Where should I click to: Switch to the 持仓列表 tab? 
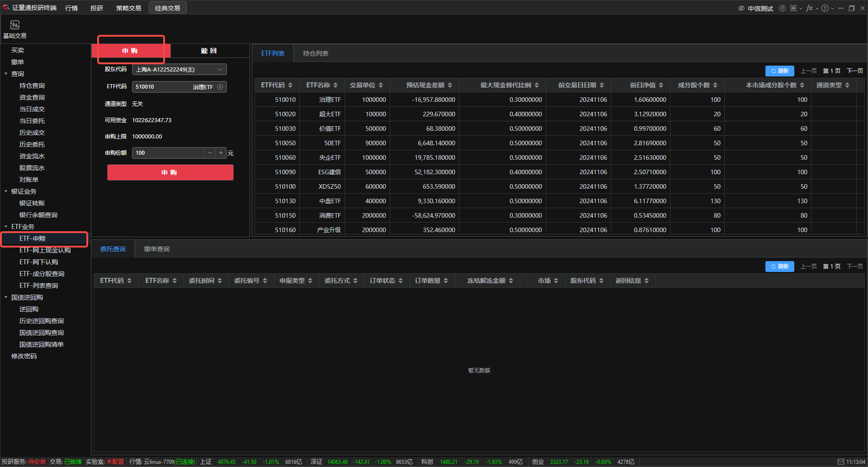pyautogui.click(x=316, y=53)
